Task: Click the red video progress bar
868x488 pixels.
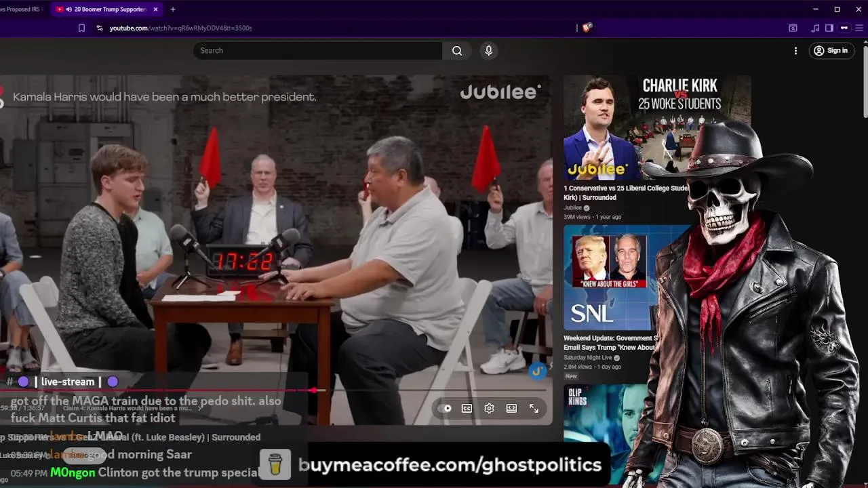Action: (x=156, y=390)
